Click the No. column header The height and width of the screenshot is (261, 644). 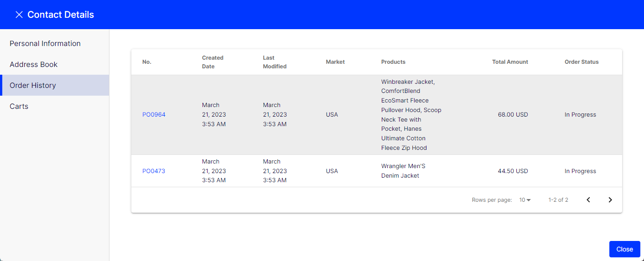[x=147, y=62]
